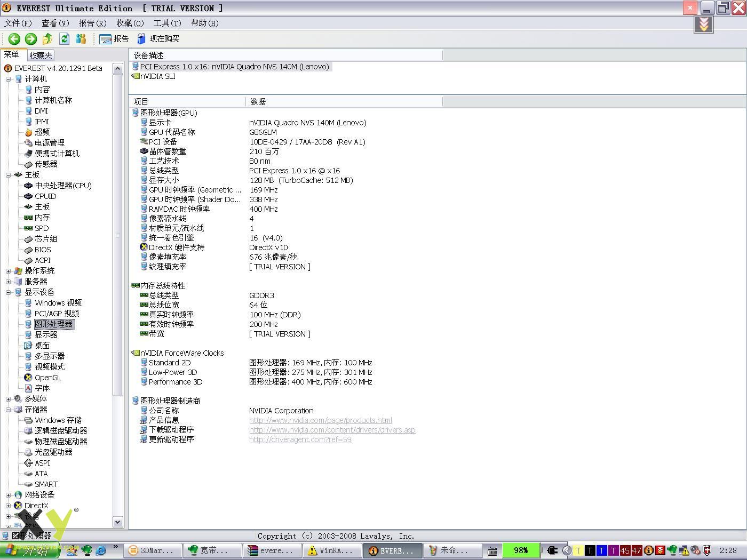Click the 项目 column header

pos(187,101)
